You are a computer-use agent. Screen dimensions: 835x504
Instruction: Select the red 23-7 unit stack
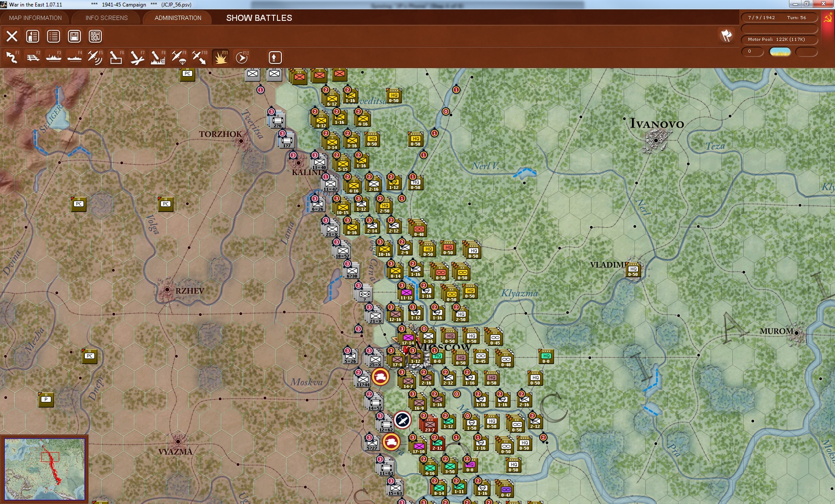(x=429, y=424)
